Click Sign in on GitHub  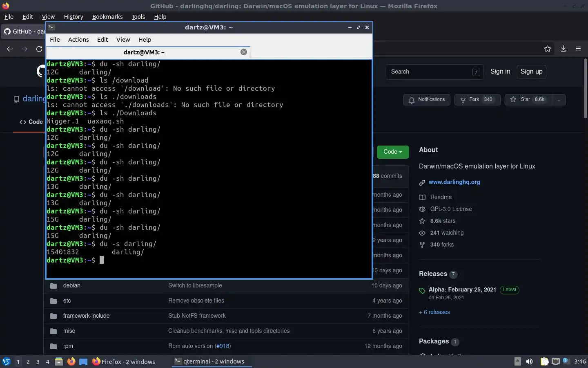point(500,72)
